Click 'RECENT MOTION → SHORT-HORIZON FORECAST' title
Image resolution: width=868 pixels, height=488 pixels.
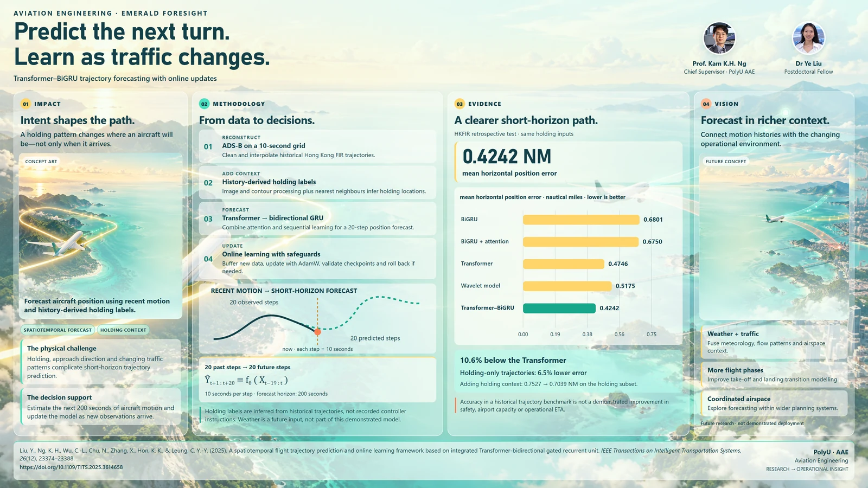pos(284,291)
